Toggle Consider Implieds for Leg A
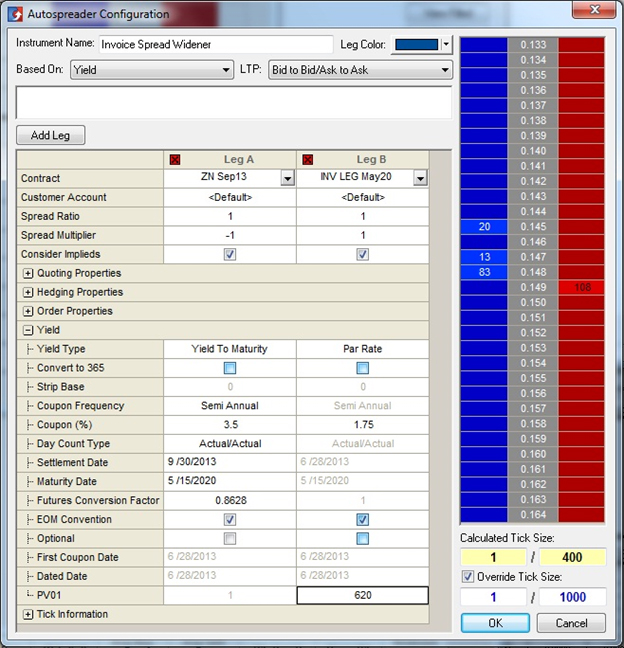Viewport: 624px width, 648px height. pos(230,254)
